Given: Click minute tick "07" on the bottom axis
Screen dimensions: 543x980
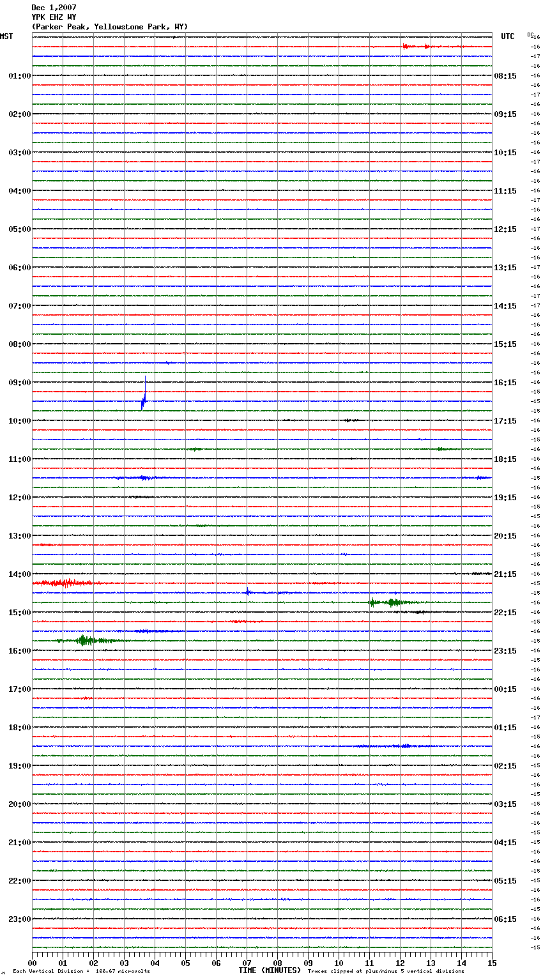Looking at the screenshot, I should coord(247,963).
